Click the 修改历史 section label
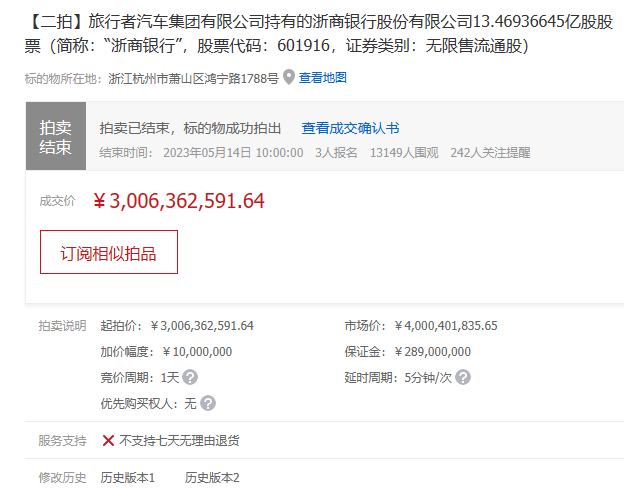 (x=62, y=478)
